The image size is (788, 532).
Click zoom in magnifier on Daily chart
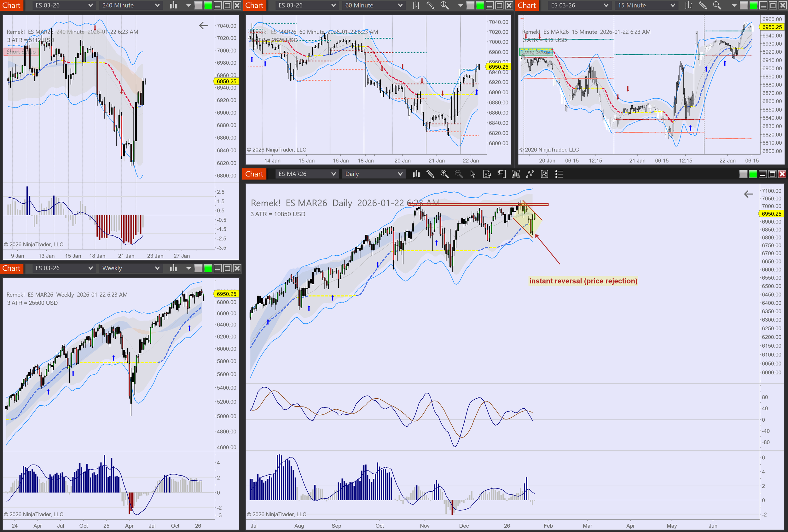(444, 174)
